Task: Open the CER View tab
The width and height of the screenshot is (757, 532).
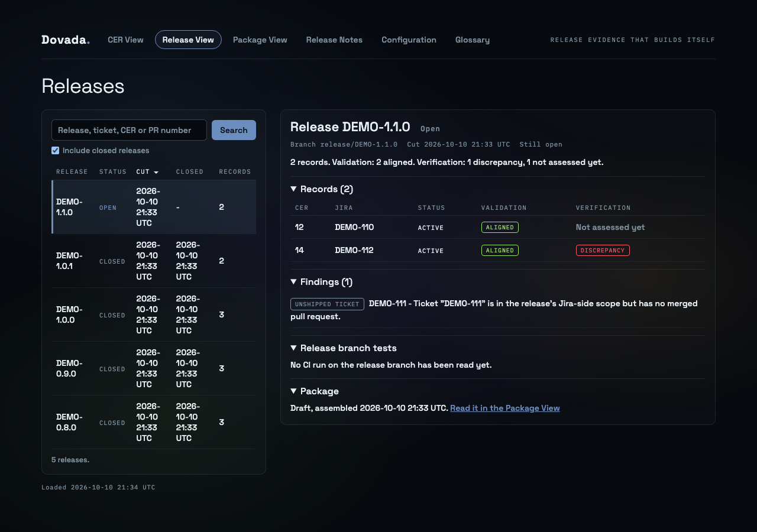Action: [x=125, y=40]
